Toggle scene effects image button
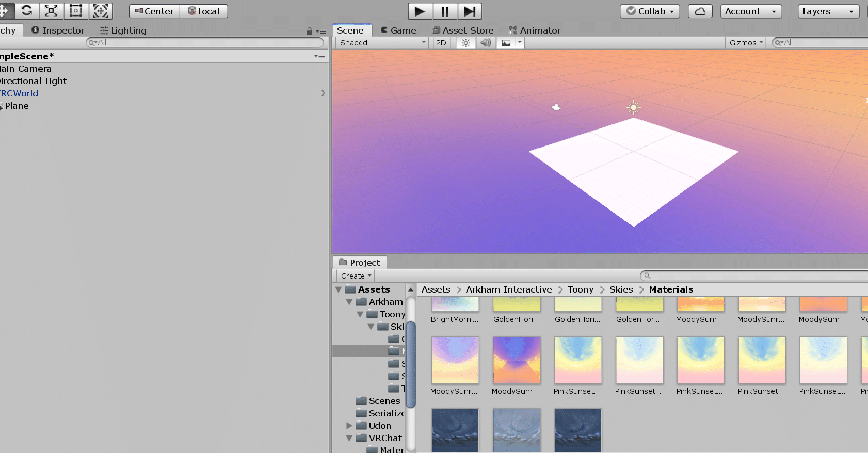Image resolution: width=868 pixels, height=453 pixels. click(x=506, y=43)
